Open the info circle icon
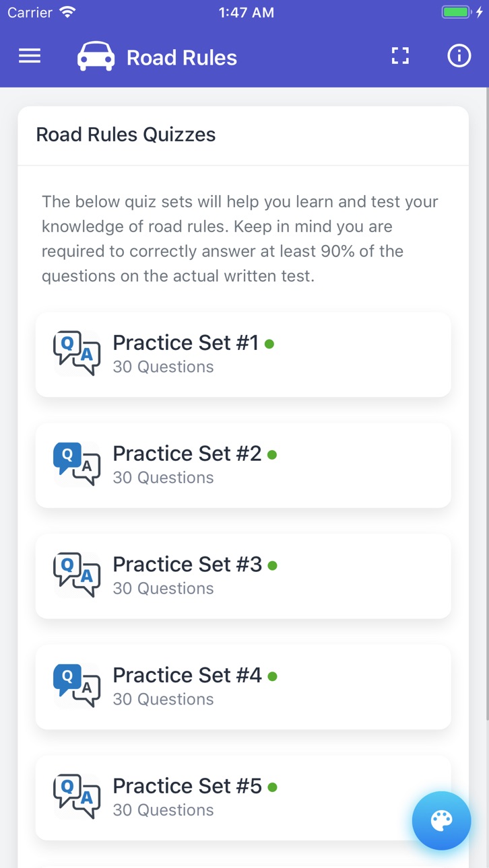This screenshot has height=868, width=489. click(459, 56)
